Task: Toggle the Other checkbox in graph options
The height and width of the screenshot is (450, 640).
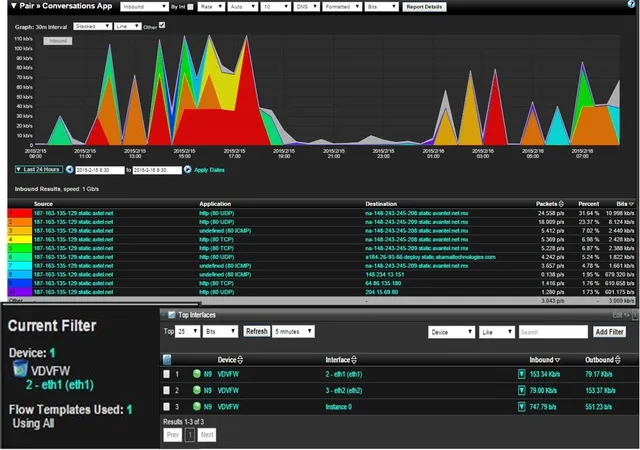Action: tap(163, 25)
